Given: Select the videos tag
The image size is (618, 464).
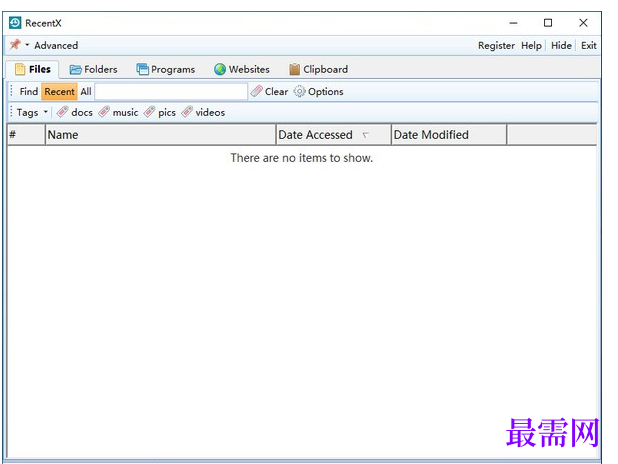Looking at the screenshot, I should (x=203, y=112).
